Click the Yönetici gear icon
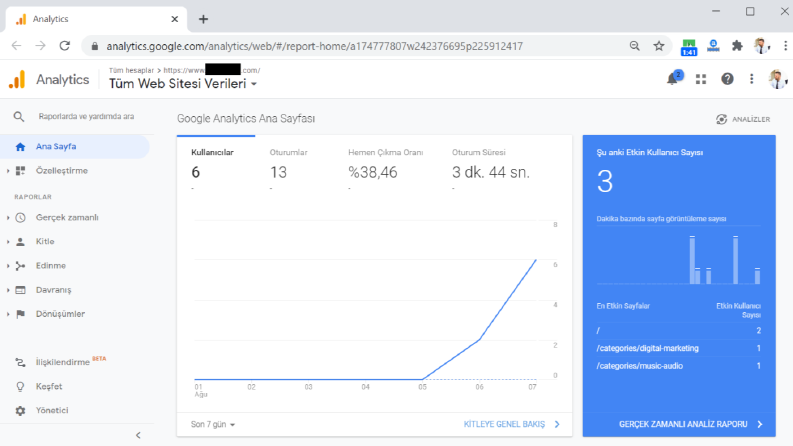Screen dimensions: 793x446 click(x=20, y=411)
